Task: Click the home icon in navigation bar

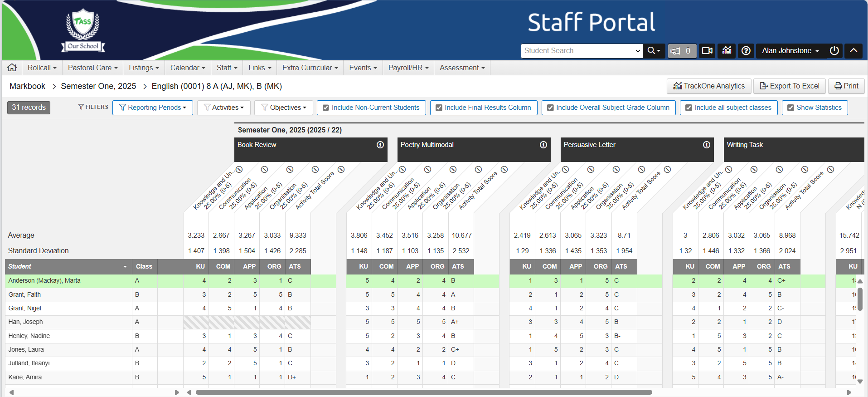Action: (x=12, y=68)
